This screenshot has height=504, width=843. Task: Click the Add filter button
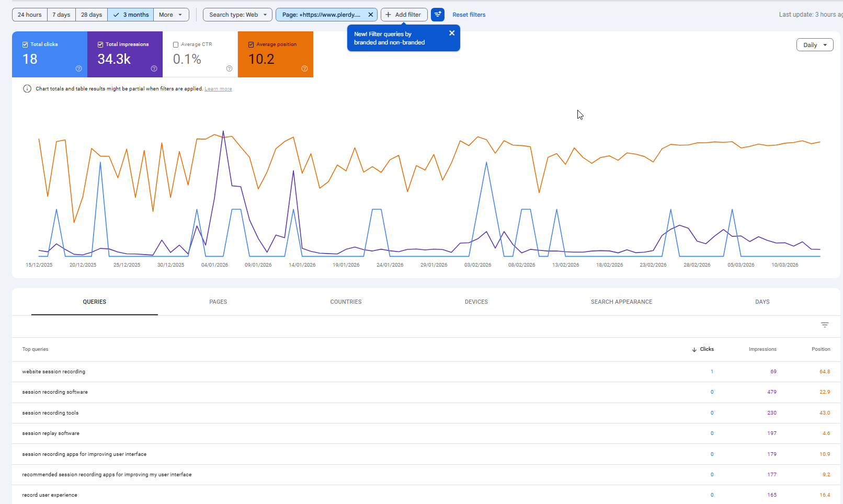coord(404,15)
